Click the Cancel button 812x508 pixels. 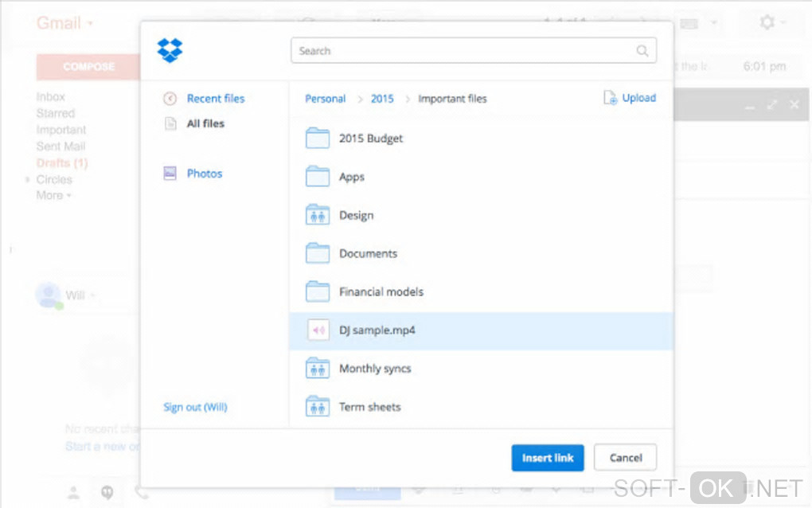[x=626, y=458]
